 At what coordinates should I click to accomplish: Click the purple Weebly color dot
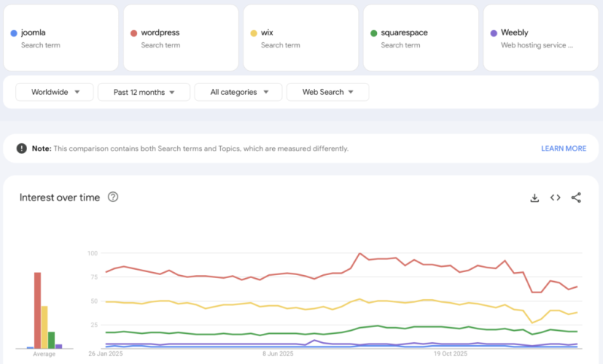click(494, 33)
